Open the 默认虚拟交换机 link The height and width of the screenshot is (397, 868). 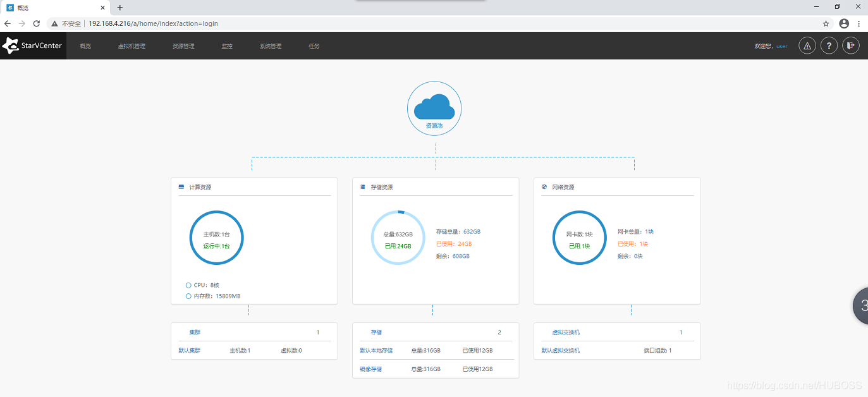[x=561, y=350]
